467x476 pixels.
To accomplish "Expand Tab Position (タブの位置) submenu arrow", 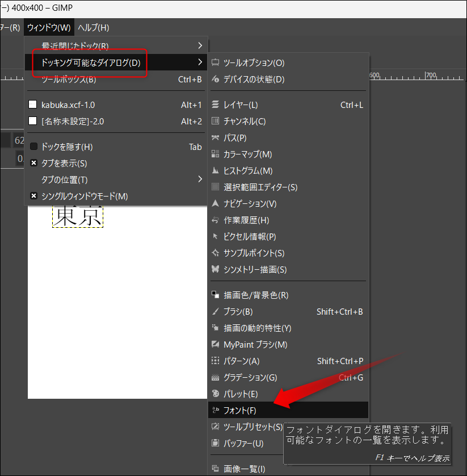I will tap(200, 179).
